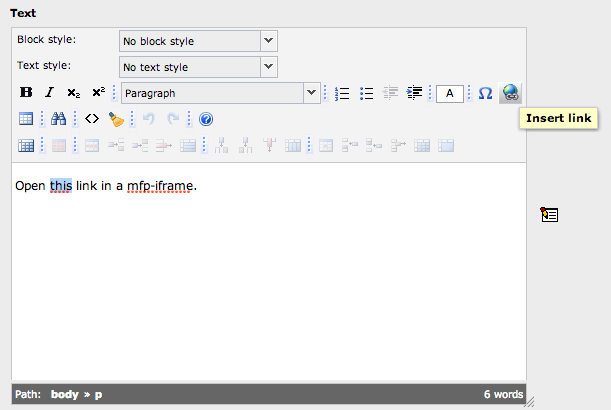Click the undo arrow icon
This screenshot has height=410, width=611.
(149, 119)
